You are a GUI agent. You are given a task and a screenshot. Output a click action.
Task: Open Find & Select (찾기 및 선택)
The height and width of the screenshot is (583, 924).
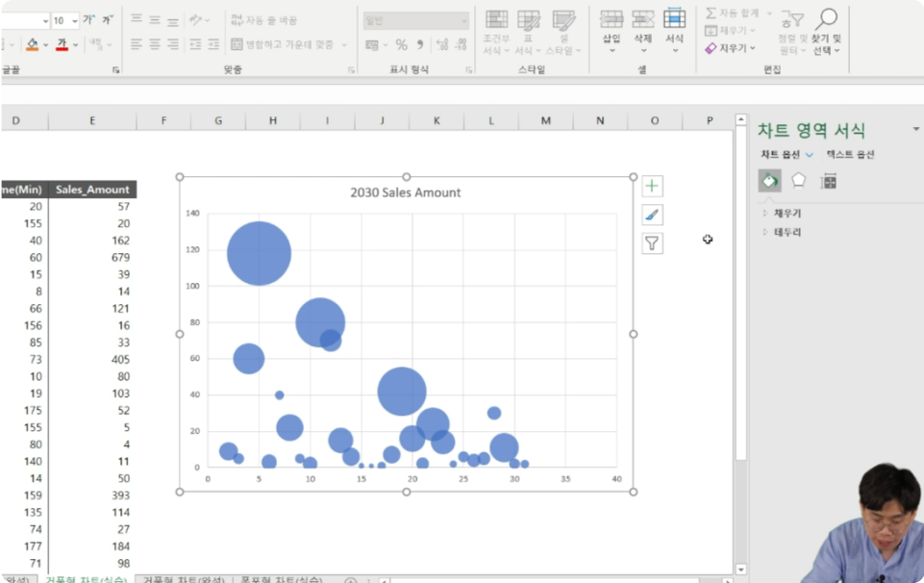pos(826,33)
